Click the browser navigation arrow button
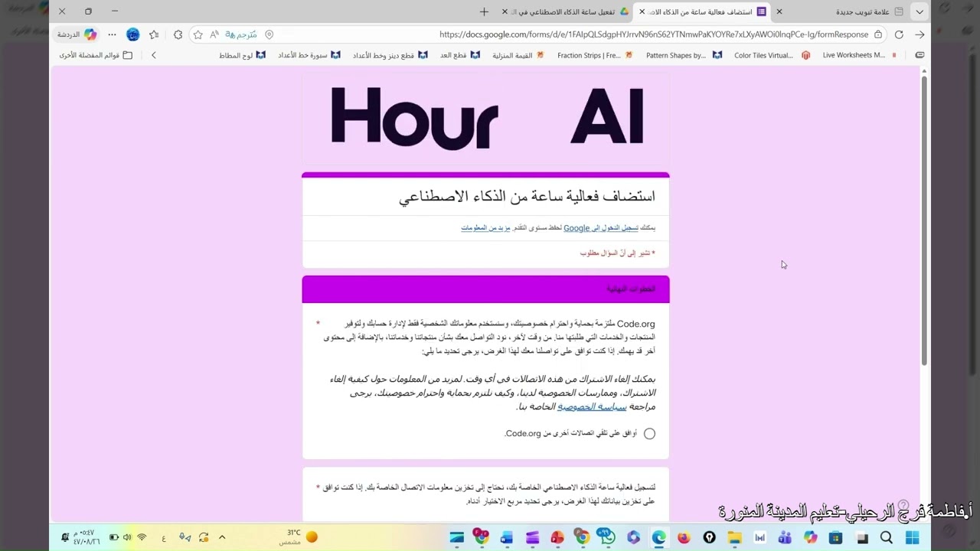Viewport: 980px width, 551px height. pos(920,34)
